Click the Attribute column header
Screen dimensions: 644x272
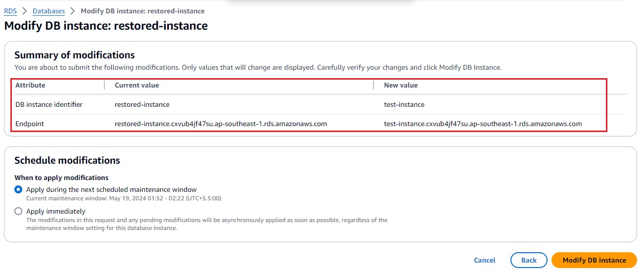(x=30, y=85)
